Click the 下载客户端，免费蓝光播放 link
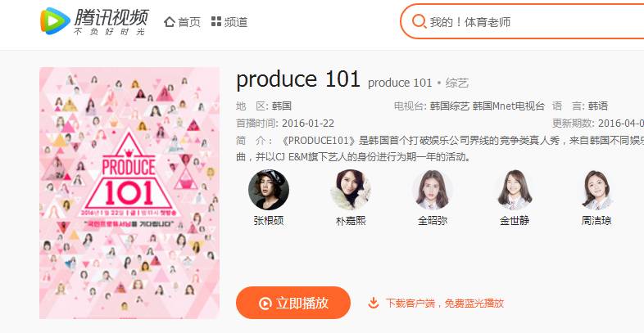Image resolution: width=644 pixels, height=333 pixels. tap(444, 304)
